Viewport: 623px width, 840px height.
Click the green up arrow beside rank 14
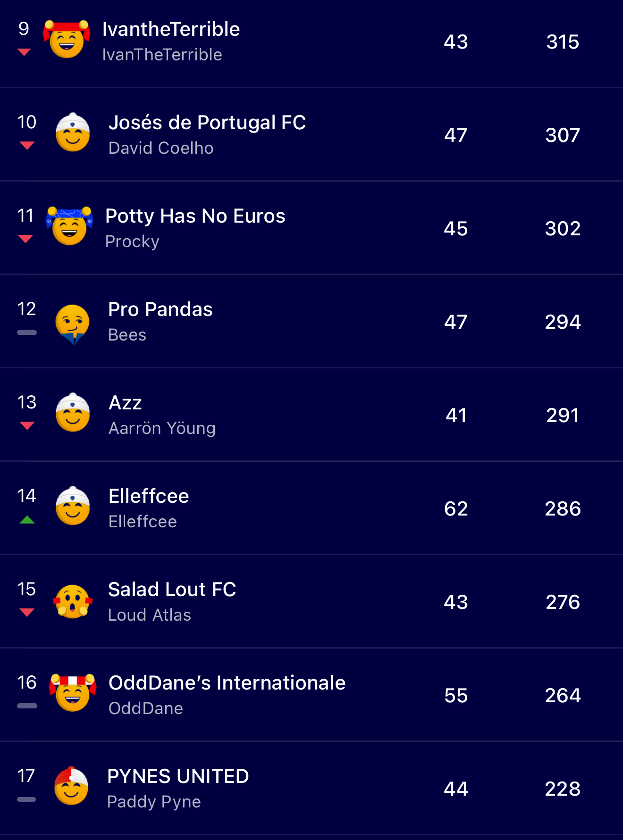(27, 520)
